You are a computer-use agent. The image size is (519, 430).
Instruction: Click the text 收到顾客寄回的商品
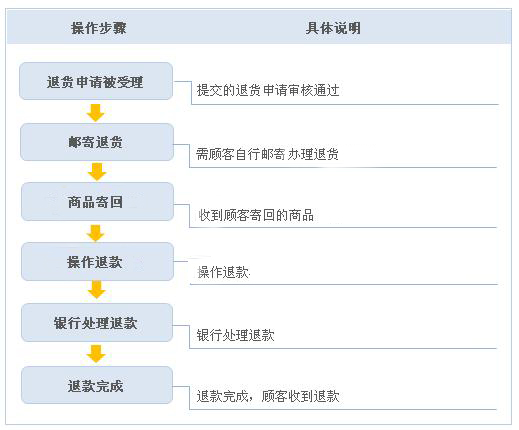point(256,215)
